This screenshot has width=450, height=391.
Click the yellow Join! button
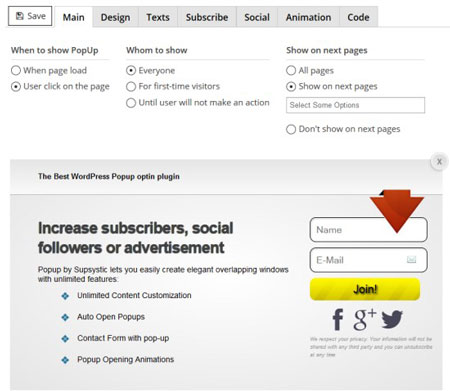pos(365,289)
